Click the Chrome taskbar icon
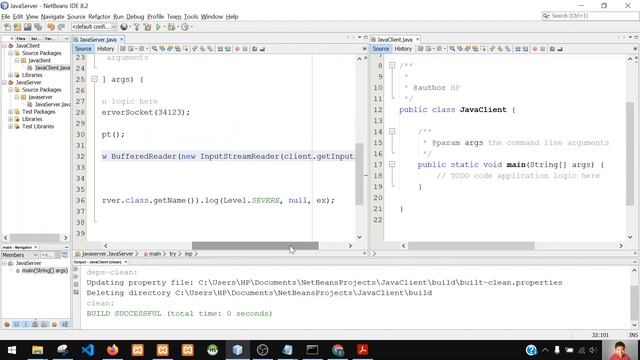 (338, 350)
